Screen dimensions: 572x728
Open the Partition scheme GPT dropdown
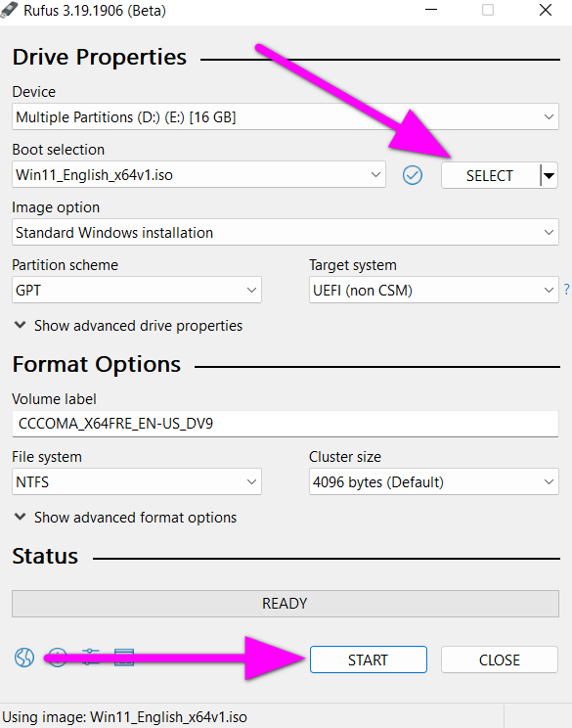tap(137, 290)
